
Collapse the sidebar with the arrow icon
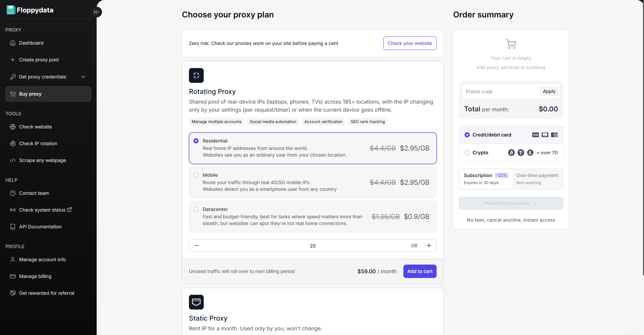tap(97, 12)
